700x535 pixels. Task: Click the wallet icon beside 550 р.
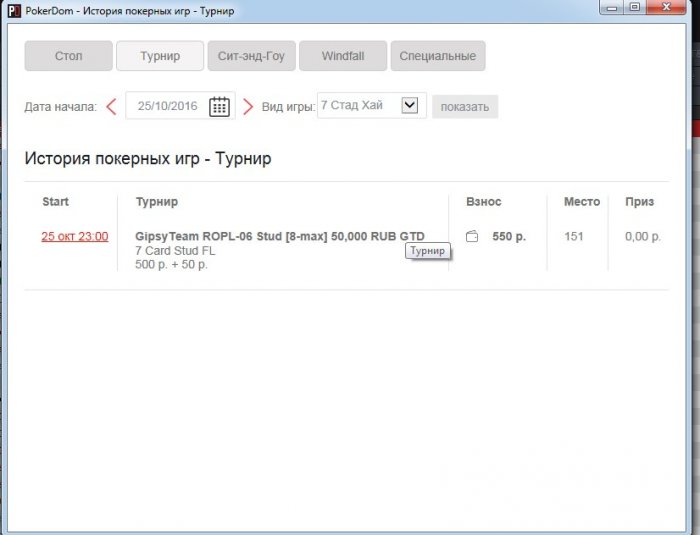pyautogui.click(x=472, y=236)
